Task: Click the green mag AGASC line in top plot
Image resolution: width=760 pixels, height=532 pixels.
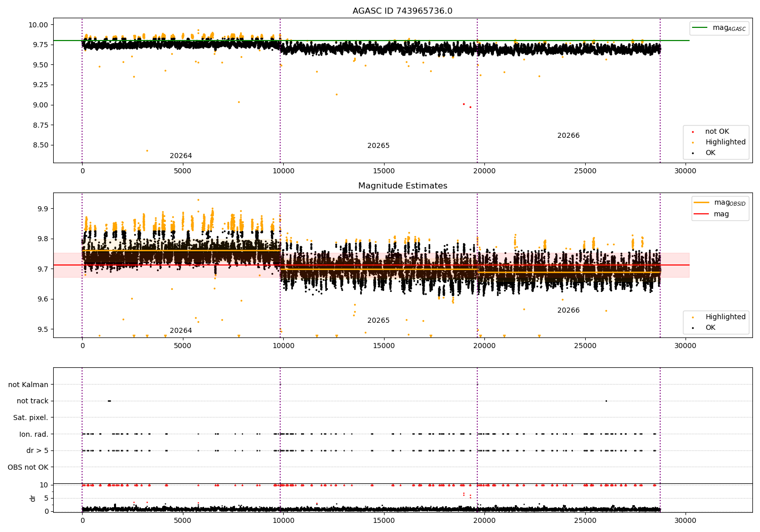Action: [371, 41]
